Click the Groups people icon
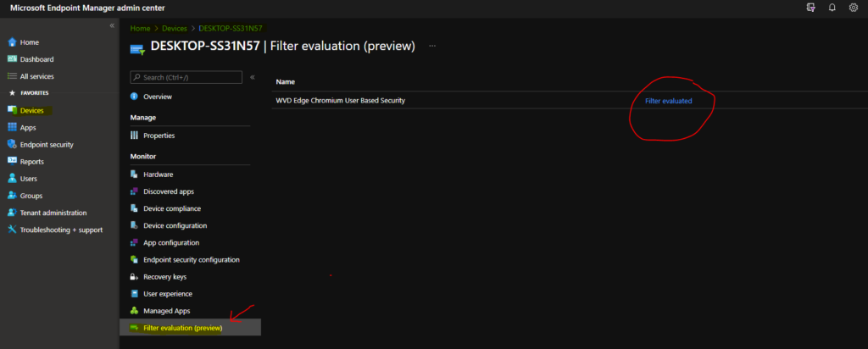The width and height of the screenshot is (868, 349). tap(12, 196)
